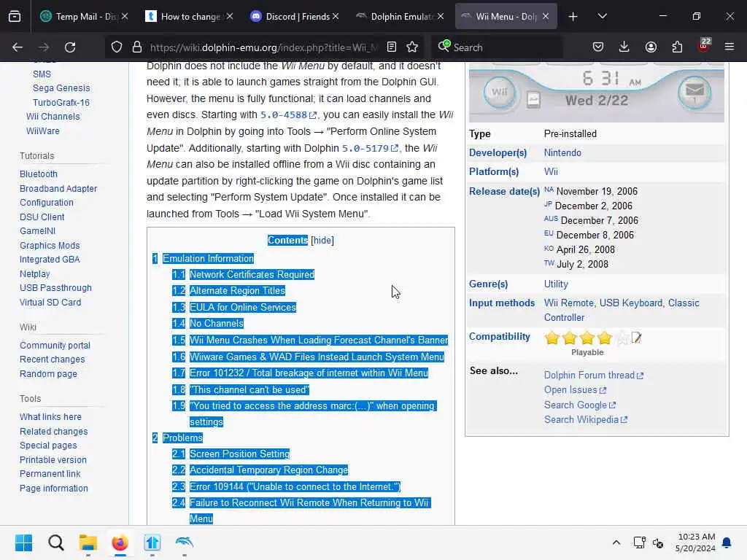This screenshot has height=560, width=747.
Task: Open the Utility genre link
Action: tap(555, 284)
